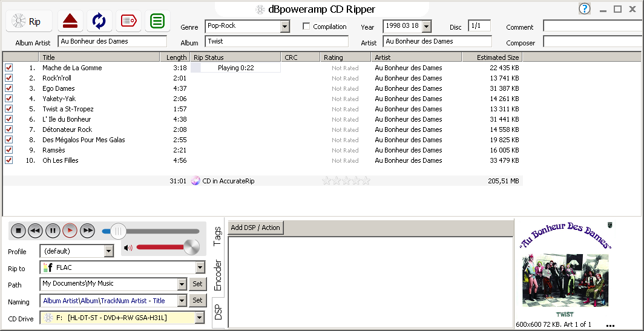
Task: Uncheck track 9 Ramsès
Action: [8, 149]
